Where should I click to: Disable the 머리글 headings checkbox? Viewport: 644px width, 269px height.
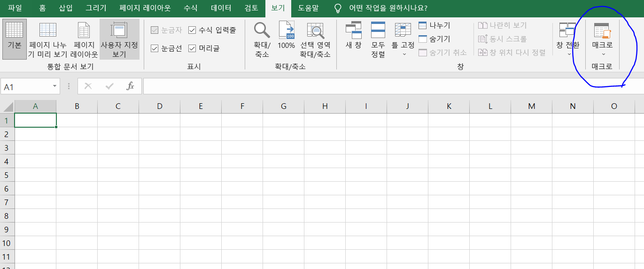coord(192,48)
